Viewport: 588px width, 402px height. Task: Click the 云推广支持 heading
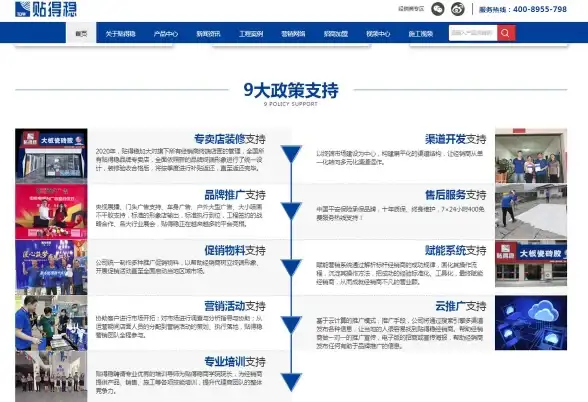(460, 306)
